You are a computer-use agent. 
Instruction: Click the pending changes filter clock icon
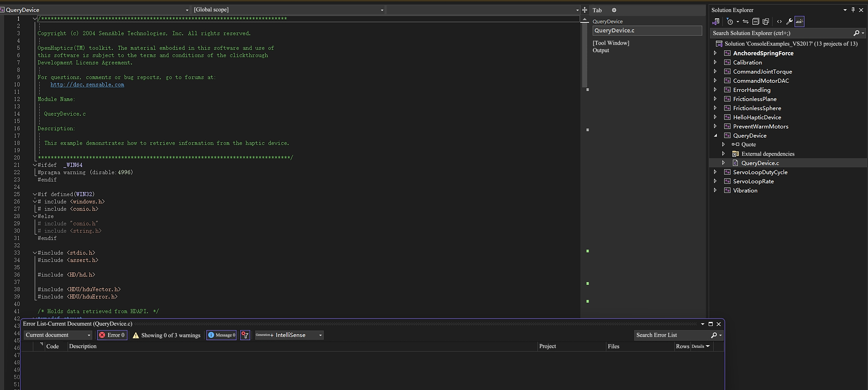[x=730, y=22]
